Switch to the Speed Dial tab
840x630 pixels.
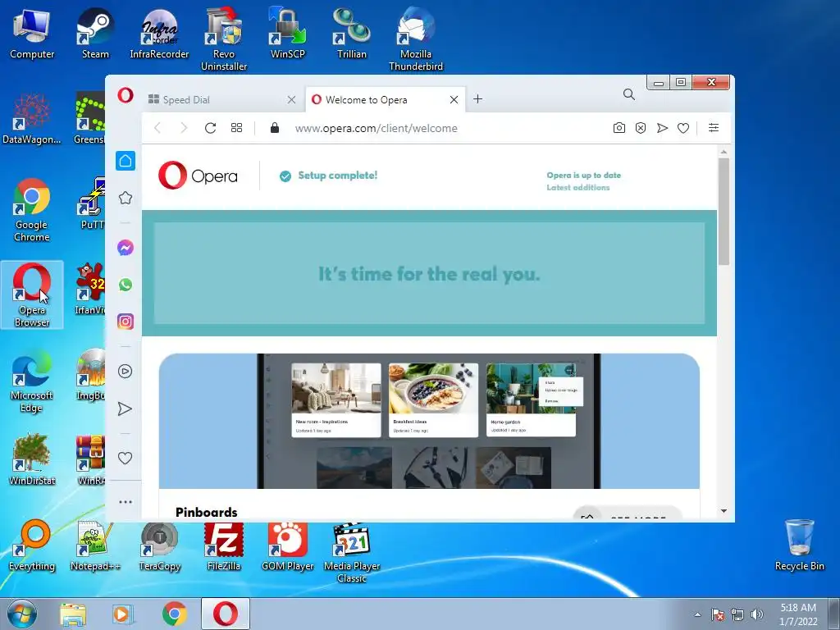tap(223, 99)
